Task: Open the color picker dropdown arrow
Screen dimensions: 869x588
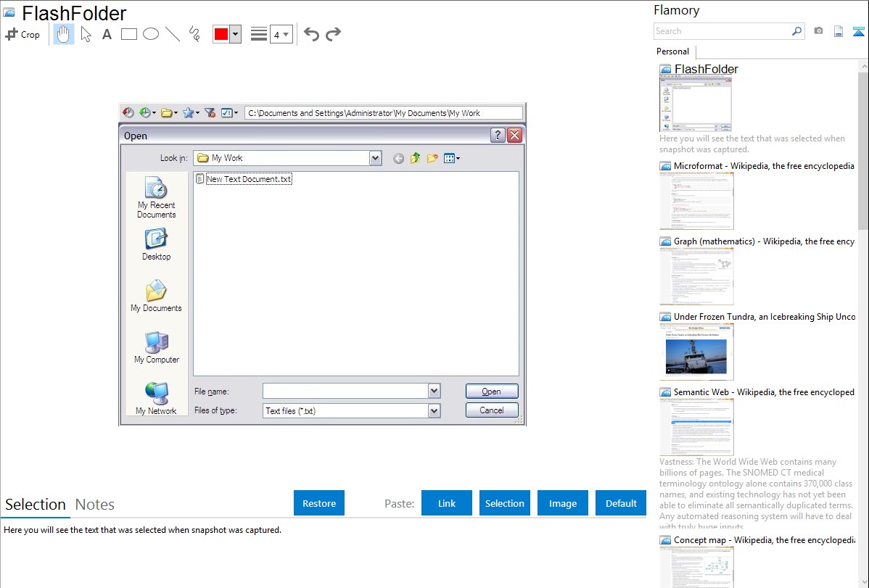Action: (235, 34)
